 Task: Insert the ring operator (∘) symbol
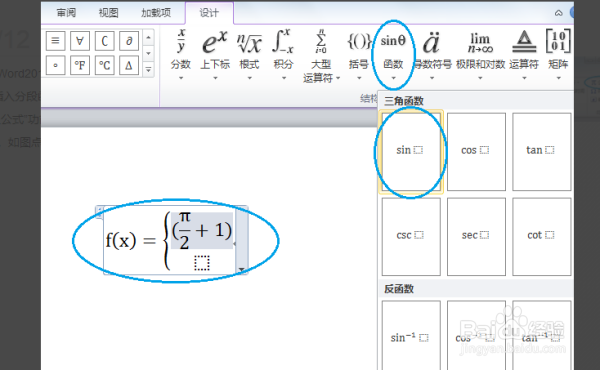[55, 65]
